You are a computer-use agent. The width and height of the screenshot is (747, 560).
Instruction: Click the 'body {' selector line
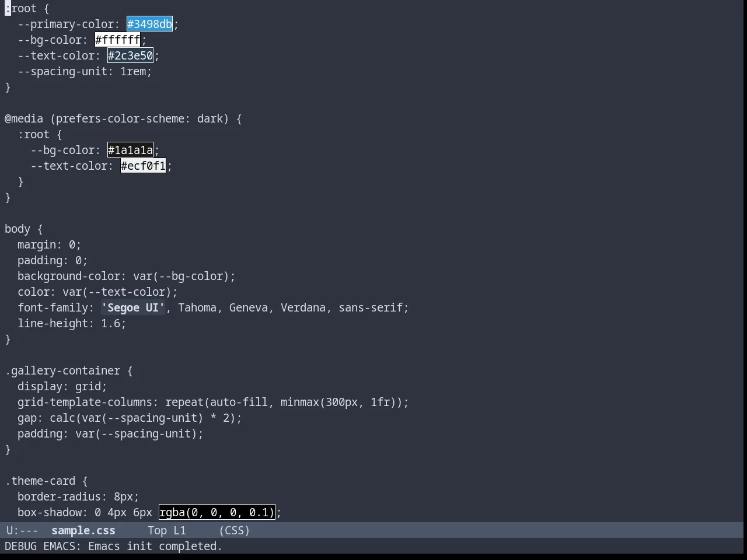(24, 229)
